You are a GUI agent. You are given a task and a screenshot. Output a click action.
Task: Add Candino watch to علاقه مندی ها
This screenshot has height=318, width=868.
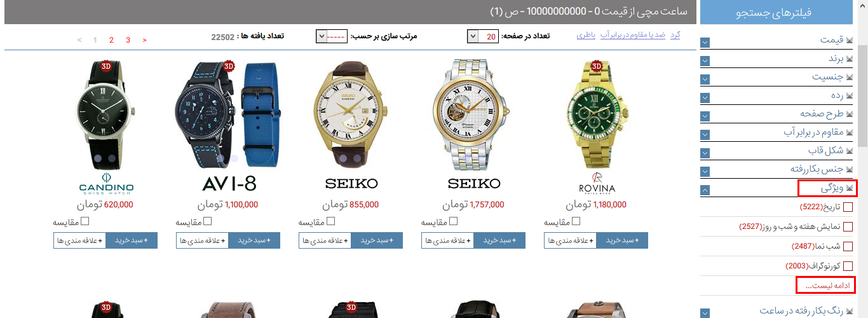click(x=79, y=240)
